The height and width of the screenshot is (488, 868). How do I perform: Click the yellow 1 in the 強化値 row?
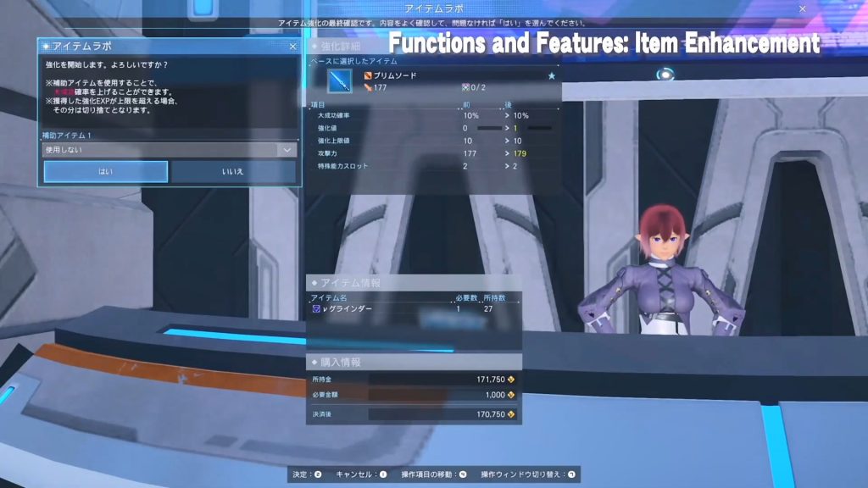(515, 129)
